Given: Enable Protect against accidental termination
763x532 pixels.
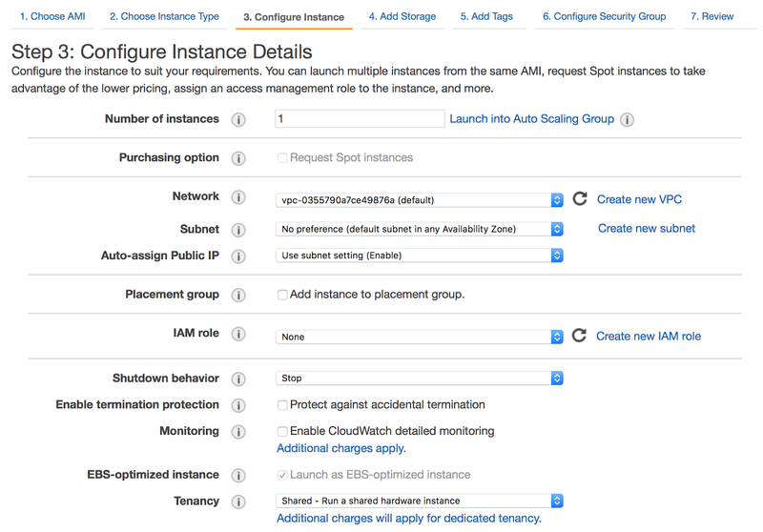Looking at the screenshot, I should pos(282,405).
